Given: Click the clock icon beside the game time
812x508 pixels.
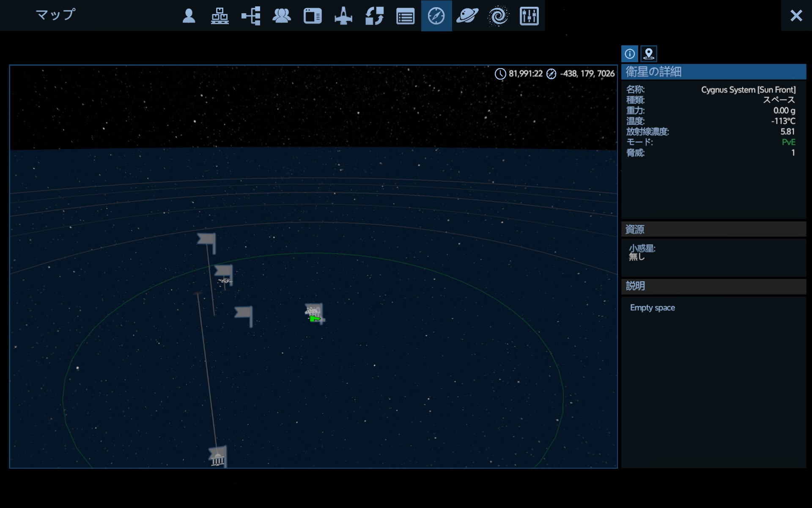Looking at the screenshot, I should point(500,74).
